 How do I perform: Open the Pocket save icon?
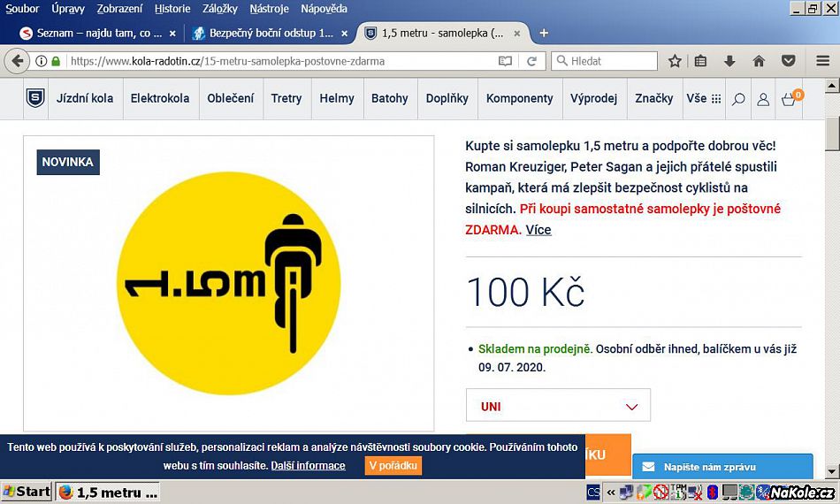tap(788, 61)
